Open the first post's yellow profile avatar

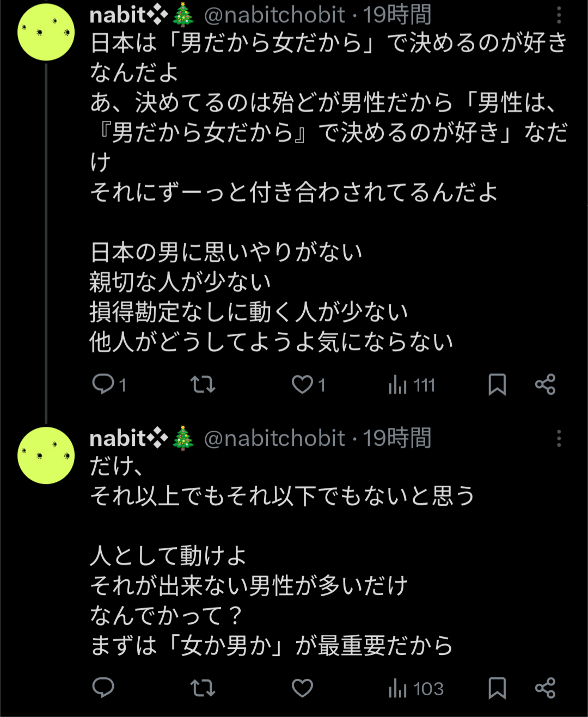[x=46, y=32]
